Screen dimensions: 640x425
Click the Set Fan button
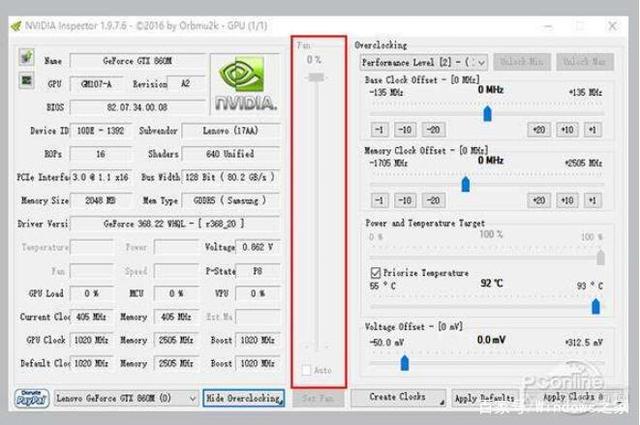point(318,398)
